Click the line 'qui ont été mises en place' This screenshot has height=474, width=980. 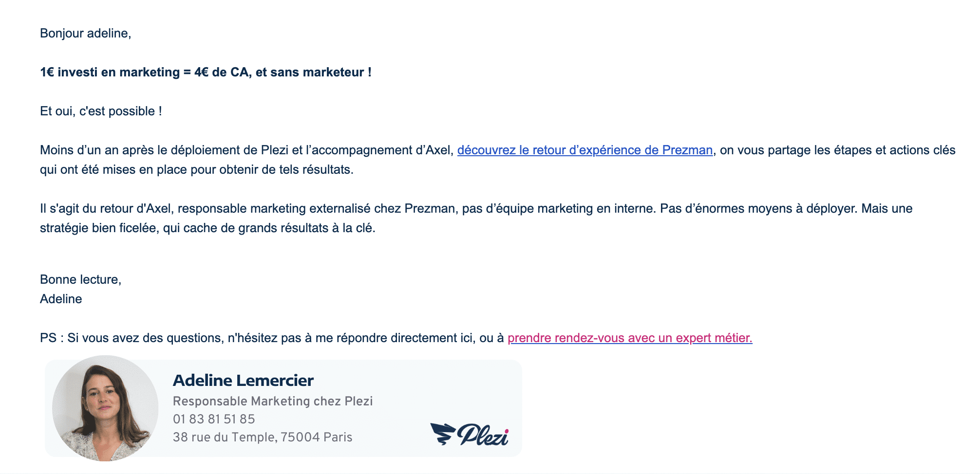tap(197, 169)
